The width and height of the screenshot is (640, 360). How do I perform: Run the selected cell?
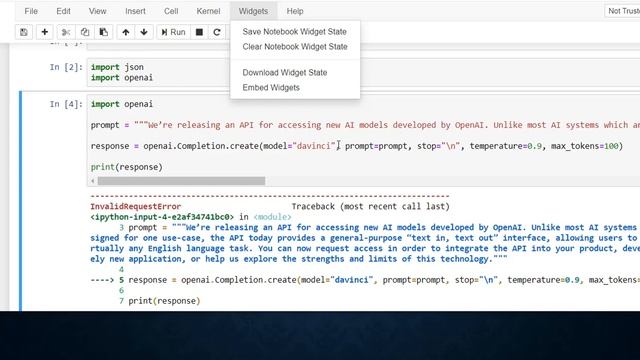tap(173, 32)
